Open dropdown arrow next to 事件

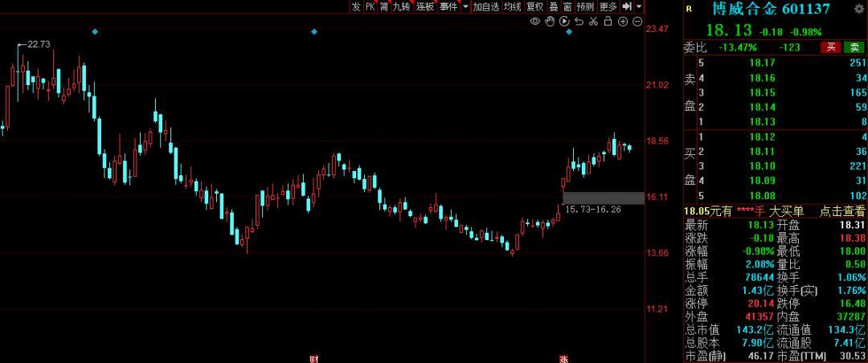[x=465, y=6]
